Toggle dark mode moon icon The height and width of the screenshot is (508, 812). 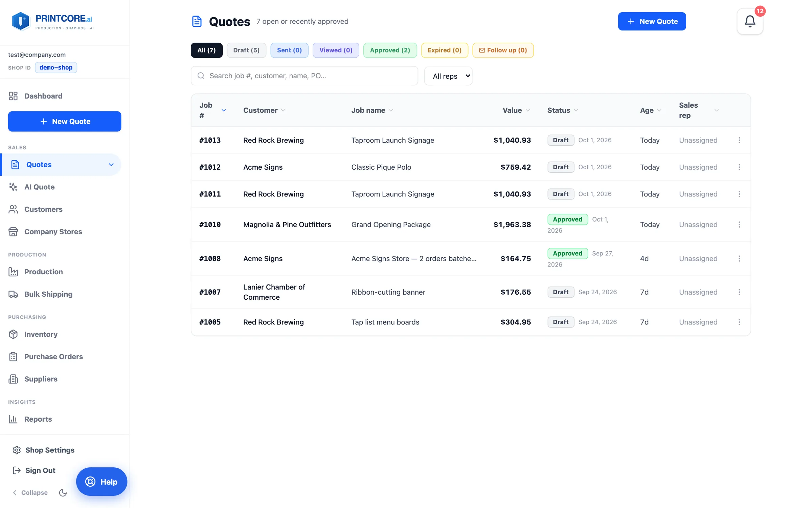point(63,492)
